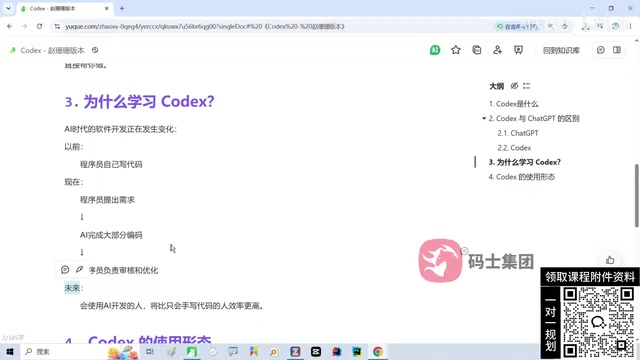Click the pen edit icon beside paragraph
The width and height of the screenshot is (640, 360).
pyautogui.click(x=79, y=269)
